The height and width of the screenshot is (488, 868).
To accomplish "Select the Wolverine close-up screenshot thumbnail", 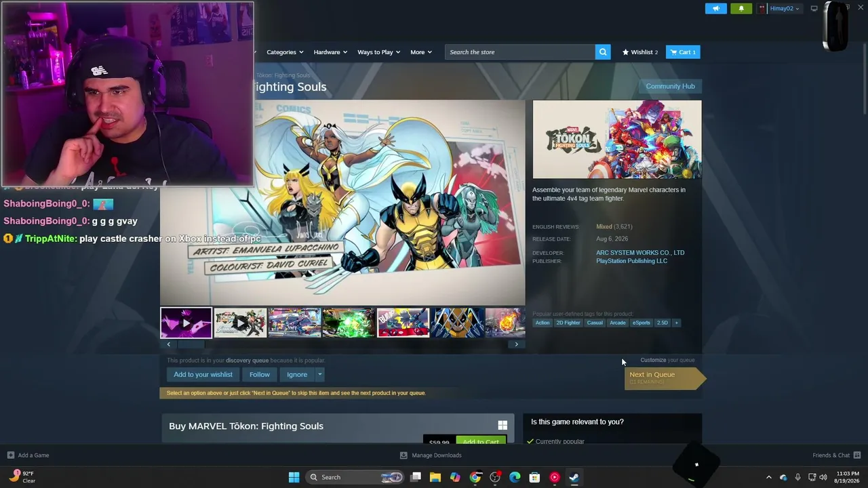I will pos(458,323).
